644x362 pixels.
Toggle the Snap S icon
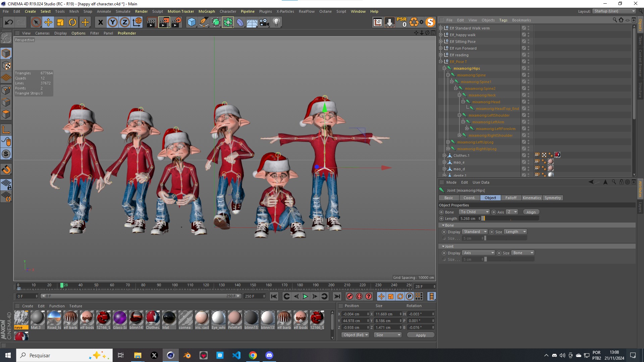pos(6,154)
